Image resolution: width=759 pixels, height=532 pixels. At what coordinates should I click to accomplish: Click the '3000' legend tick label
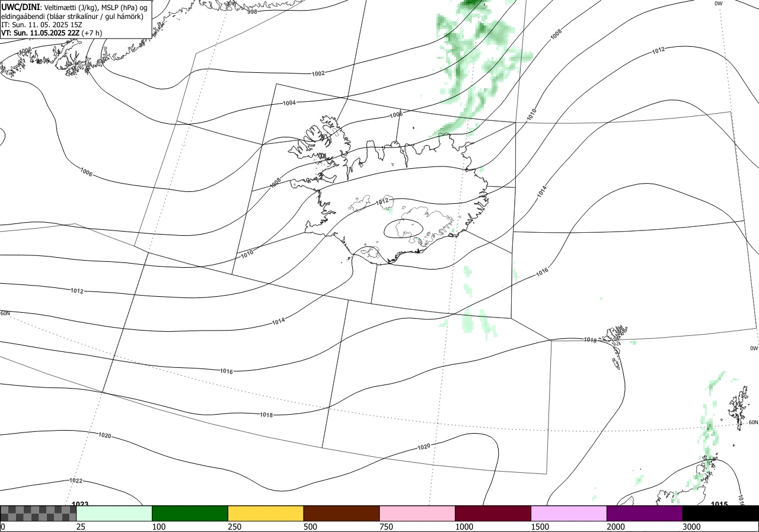(692, 527)
